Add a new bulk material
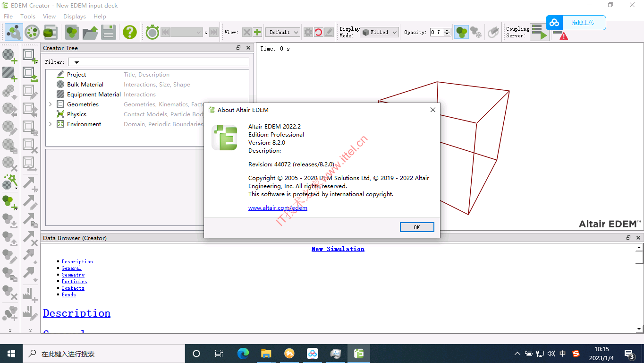Viewport: 644px width, 363px height. (10, 56)
